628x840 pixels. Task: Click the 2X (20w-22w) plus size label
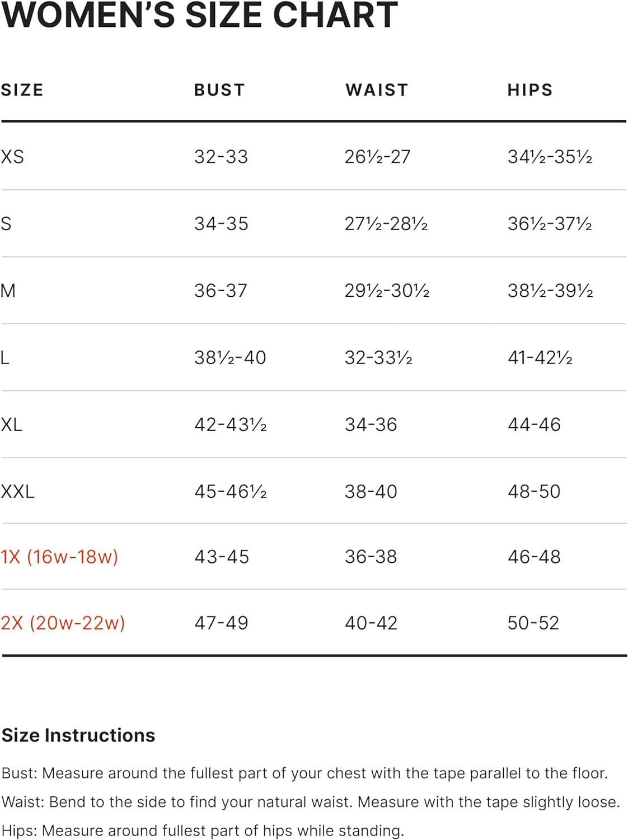pyautogui.click(x=63, y=623)
